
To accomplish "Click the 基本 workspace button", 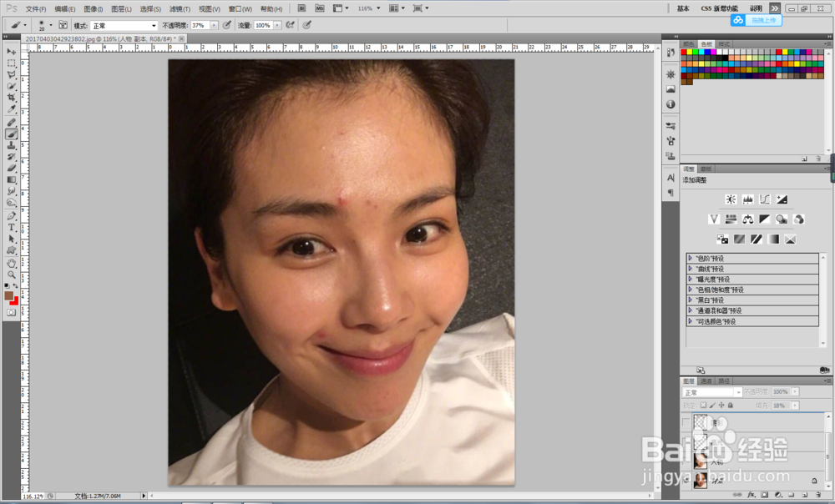I will pyautogui.click(x=683, y=8).
